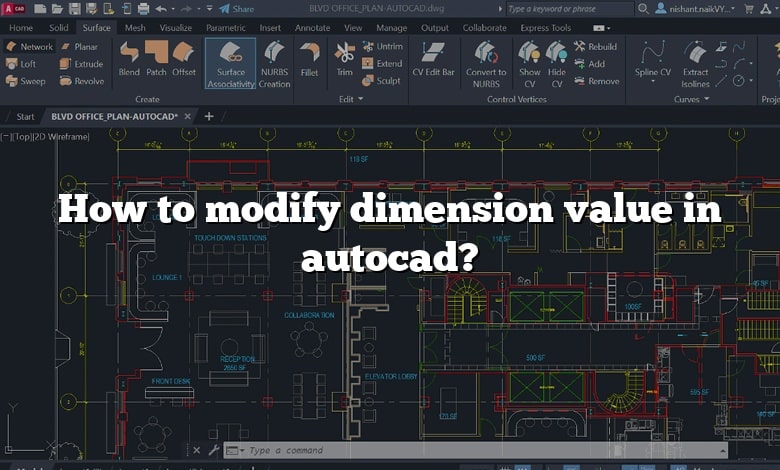Click Remove control vertices
The height and width of the screenshot is (470, 780).
pyautogui.click(x=596, y=81)
